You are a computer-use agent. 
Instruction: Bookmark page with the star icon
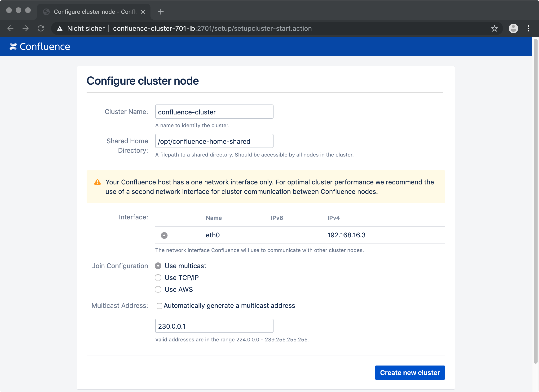tap(494, 29)
